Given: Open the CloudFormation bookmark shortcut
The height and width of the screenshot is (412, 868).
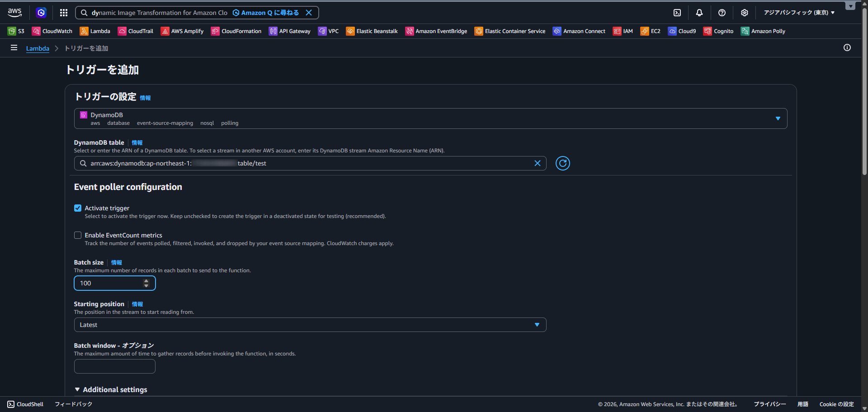Looking at the screenshot, I should pyautogui.click(x=236, y=31).
